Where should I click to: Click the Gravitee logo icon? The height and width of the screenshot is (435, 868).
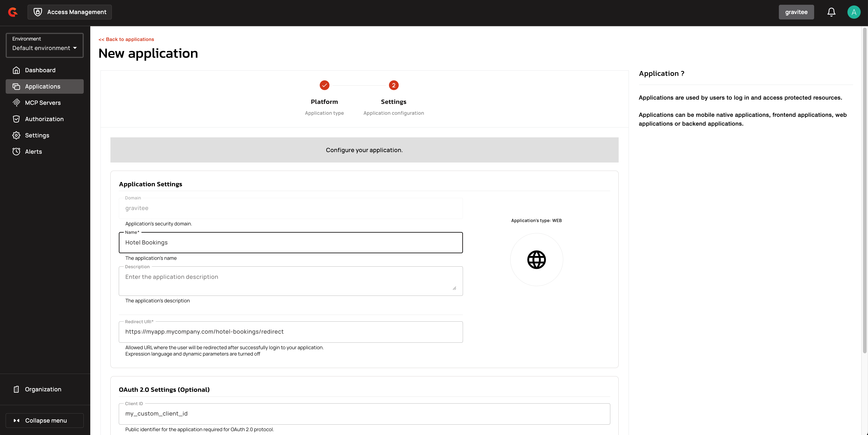[x=13, y=12]
